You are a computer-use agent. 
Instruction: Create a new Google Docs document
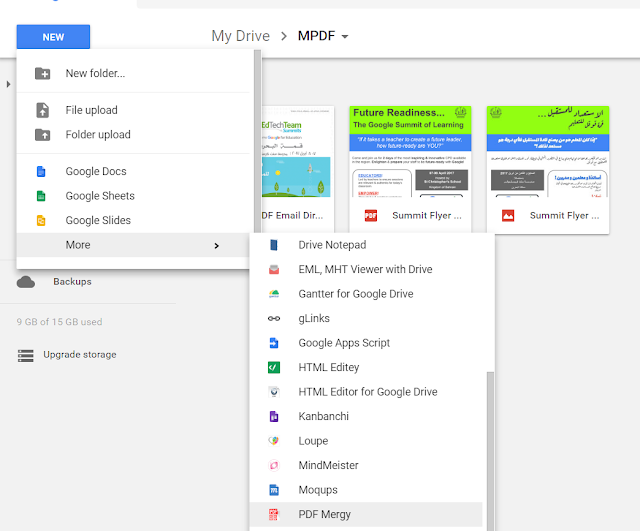(133, 171)
